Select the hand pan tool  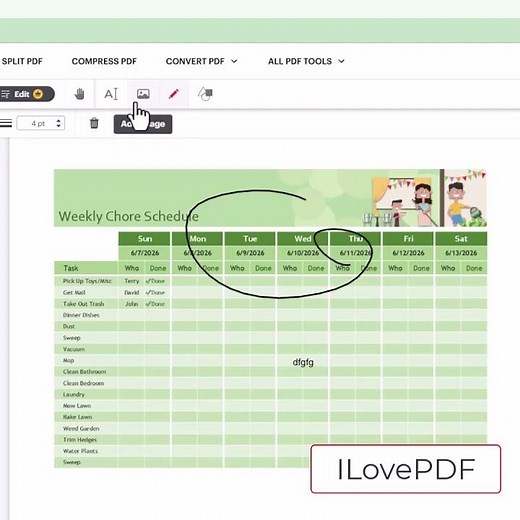coord(79,94)
